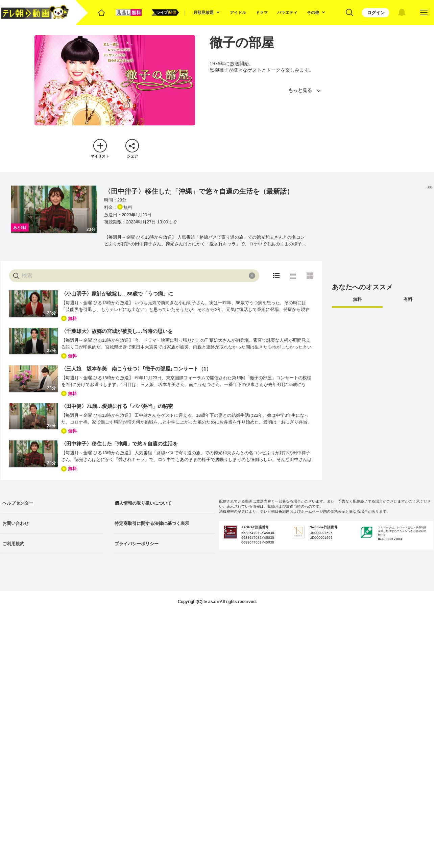The image size is (434, 868).
Task: Expand もっと見る description
Action: pyautogui.click(x=304, y=91)
